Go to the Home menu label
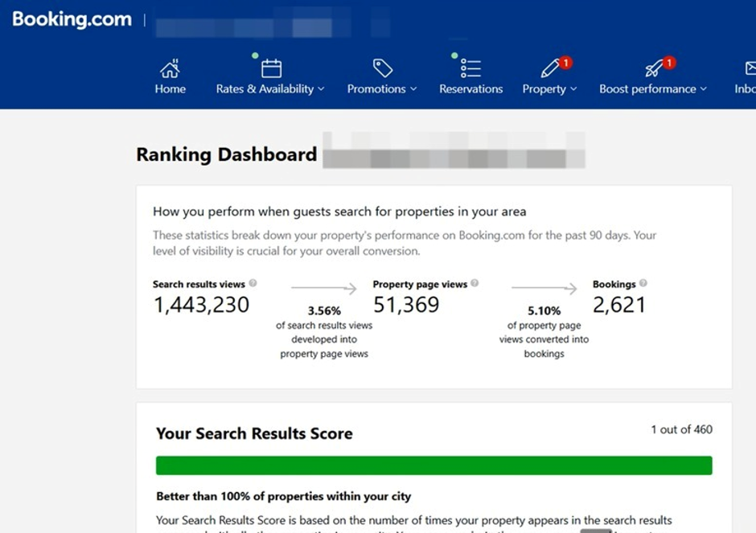 tap(171, 89)
